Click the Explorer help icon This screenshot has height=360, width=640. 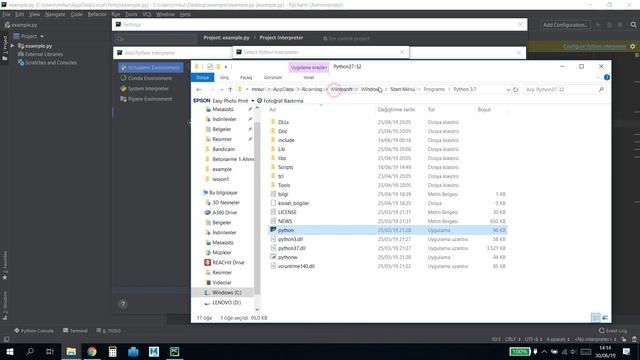(607, 77)
